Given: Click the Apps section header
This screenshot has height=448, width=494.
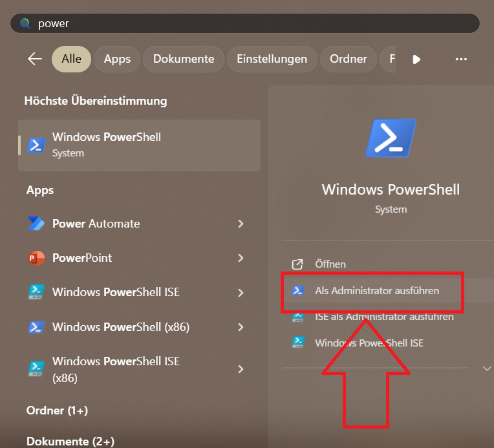Looking at the screenshot, I should 40,190.
